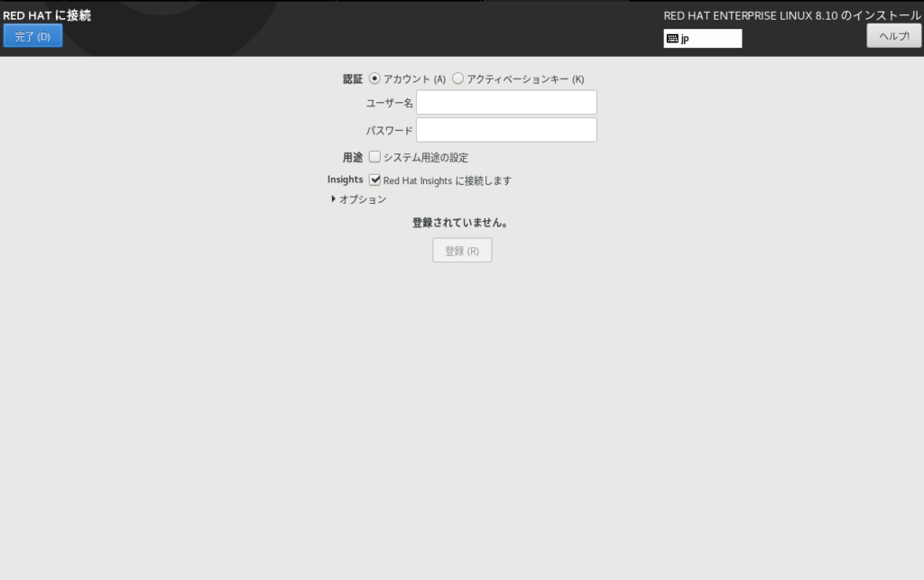Click the keyboard icon in layout indicator
The image size is (924, 580).
coord(672,39)
